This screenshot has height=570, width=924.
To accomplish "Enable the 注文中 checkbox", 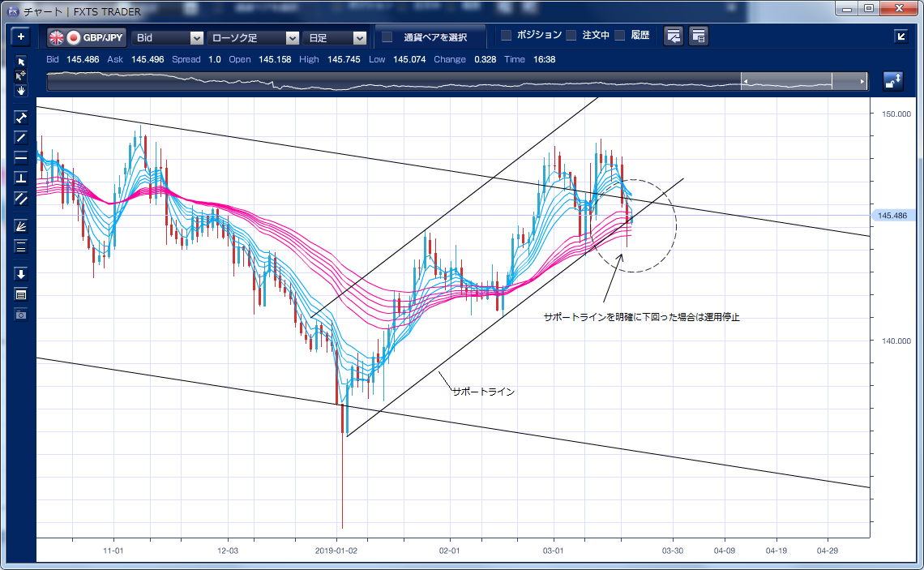I will (x=571, y=36).
